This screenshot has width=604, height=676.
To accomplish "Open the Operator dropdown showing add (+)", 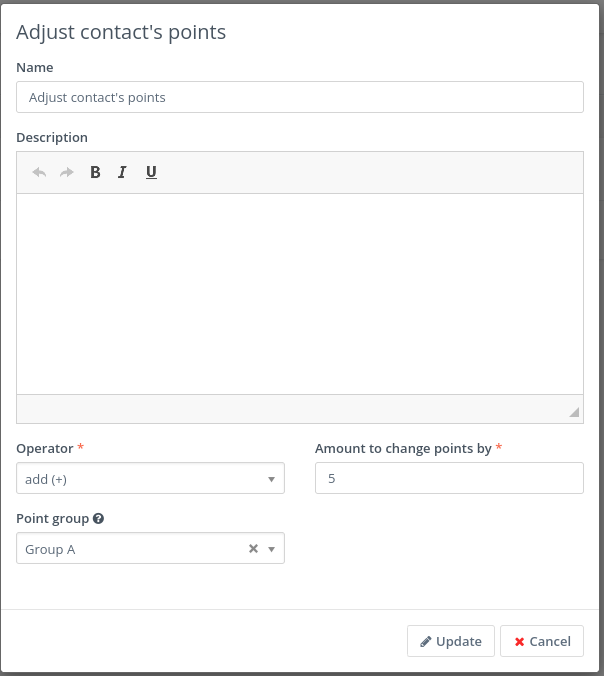I will point(150,479).
